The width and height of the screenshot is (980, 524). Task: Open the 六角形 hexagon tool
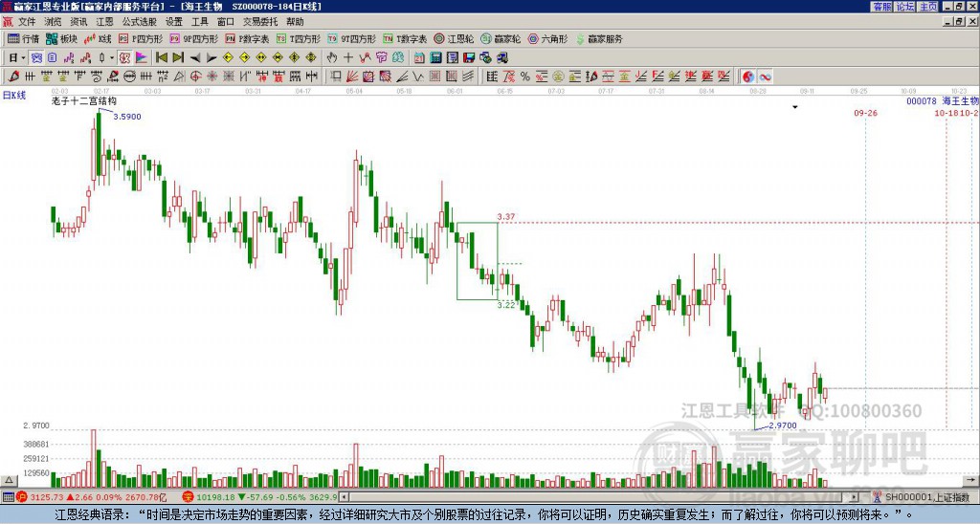click(548, 38)
